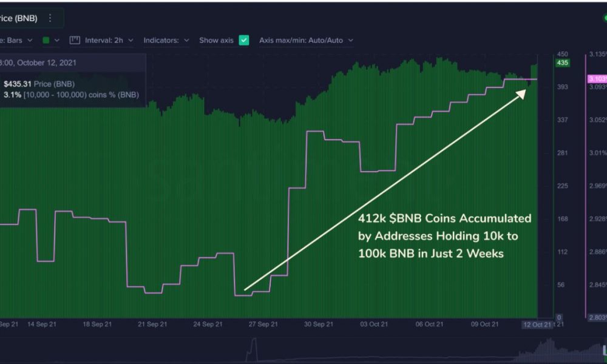
Task: Open the Axis max/min: Auto/Auto dropdown
Action: click(x=306, y=40)
